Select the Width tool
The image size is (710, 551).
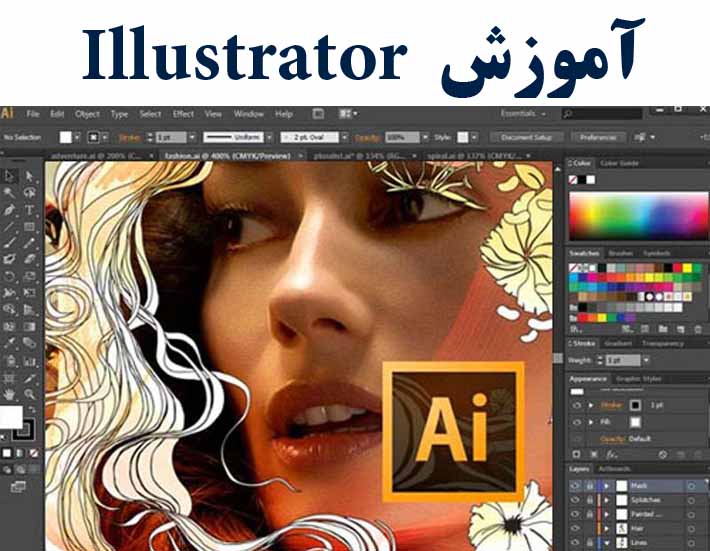tap(10, 293)
